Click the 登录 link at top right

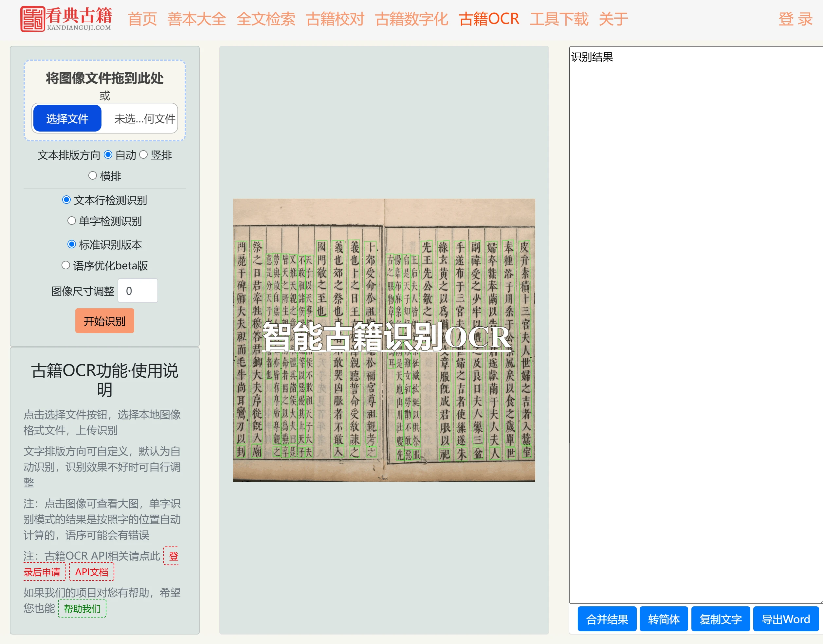(795, 19)
